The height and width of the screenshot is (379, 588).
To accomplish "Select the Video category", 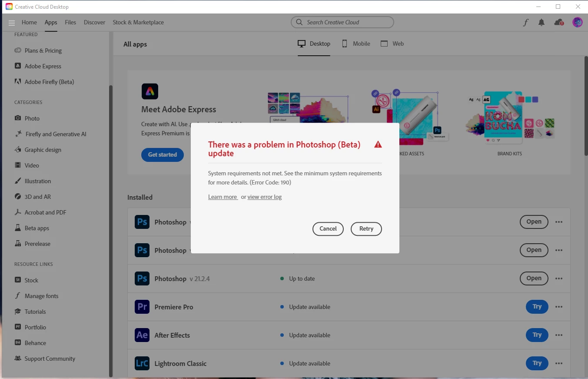I will point(27,165).
